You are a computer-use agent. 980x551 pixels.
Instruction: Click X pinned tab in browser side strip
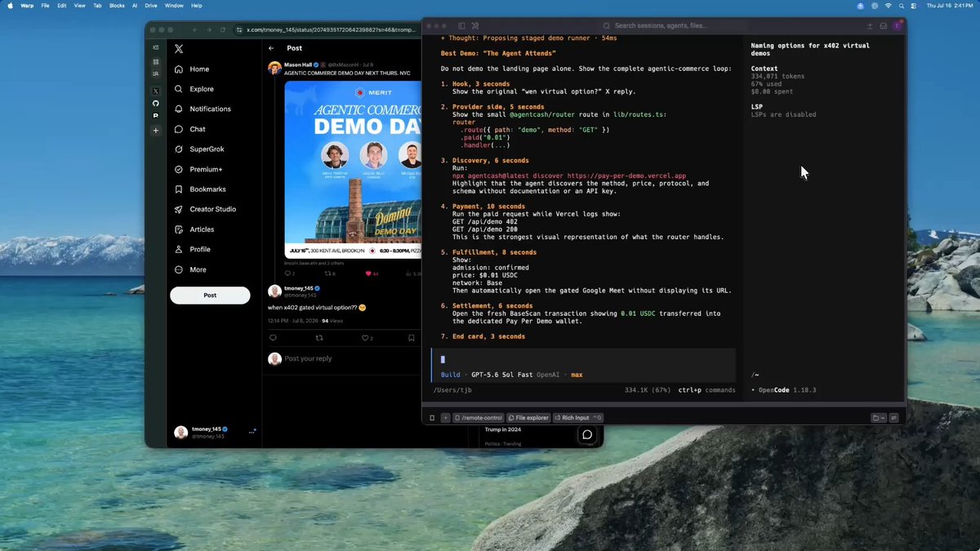point(155,91)
